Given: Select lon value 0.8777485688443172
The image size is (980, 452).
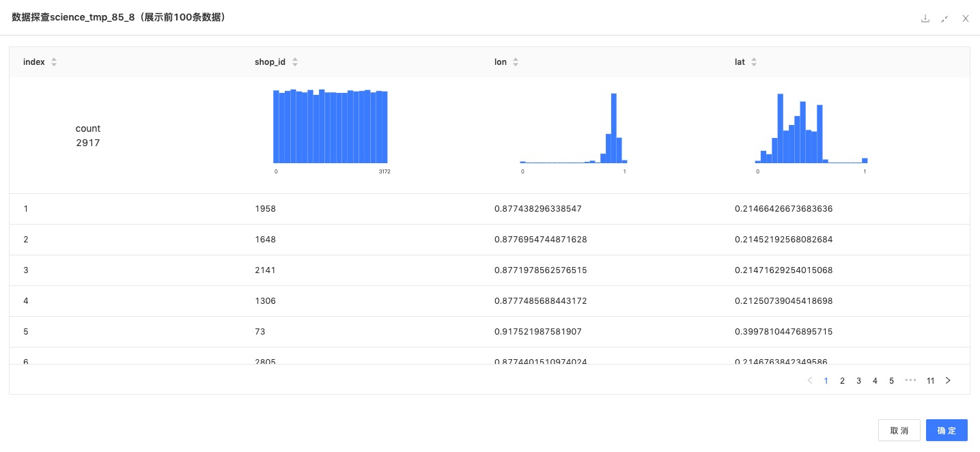Looking at the screenshot, I should 541,301.
